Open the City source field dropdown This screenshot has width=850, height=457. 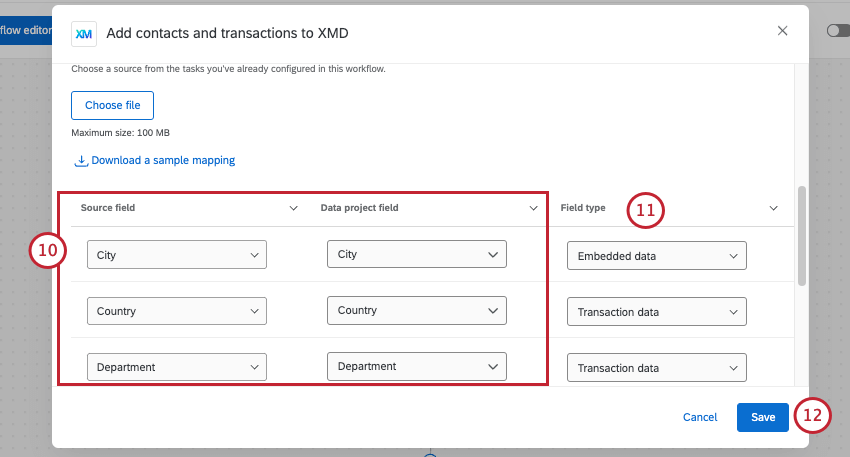[x=177, y=255]
